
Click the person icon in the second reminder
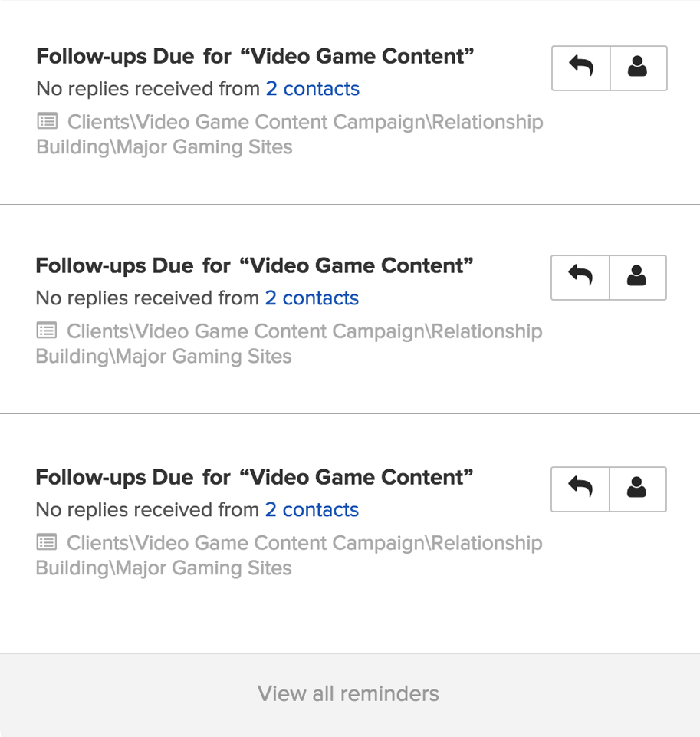tap(637, 277)
